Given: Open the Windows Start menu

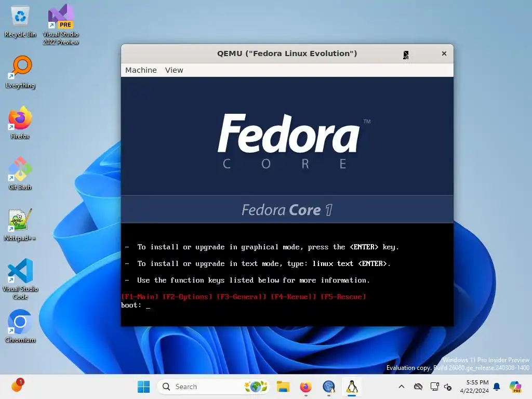Looking at the screenshot, I should point(143,387).
